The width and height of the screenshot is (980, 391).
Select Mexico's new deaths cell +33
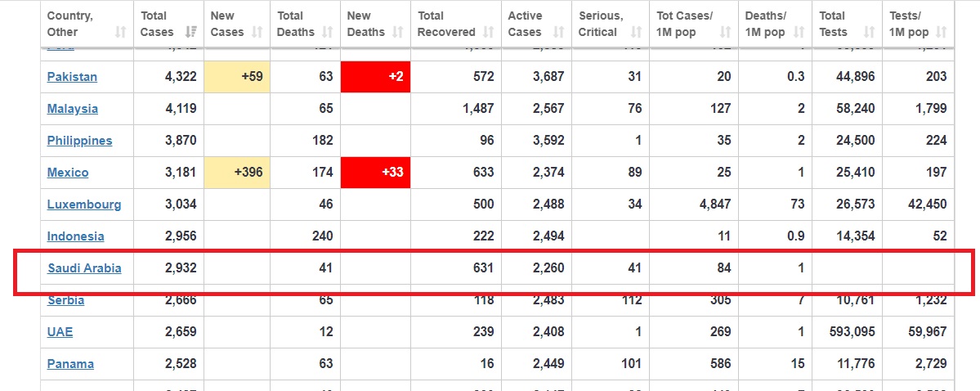point(376,173)
